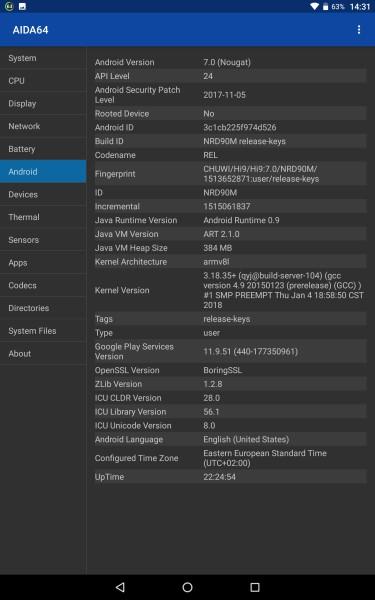This screenshot has height=600, width=375.
Task: Select the Android ID row
Action: tap(230, 127)
